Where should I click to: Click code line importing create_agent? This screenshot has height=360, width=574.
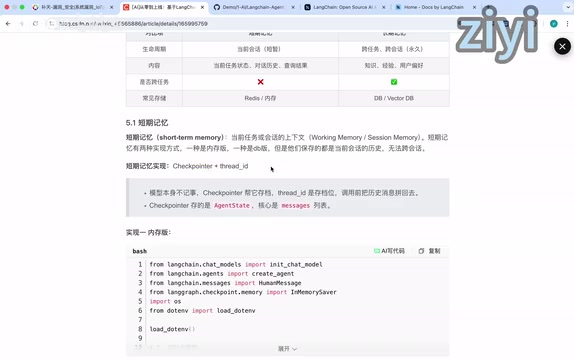221,274
